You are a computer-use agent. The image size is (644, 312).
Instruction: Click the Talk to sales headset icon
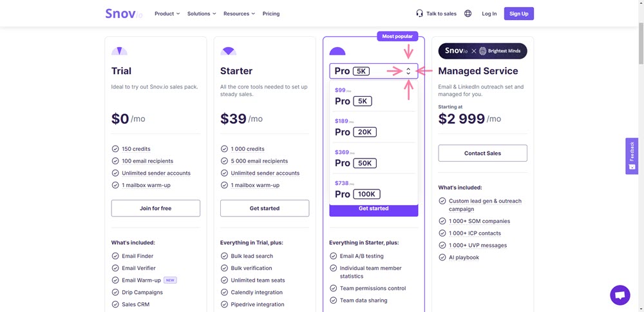419,14
